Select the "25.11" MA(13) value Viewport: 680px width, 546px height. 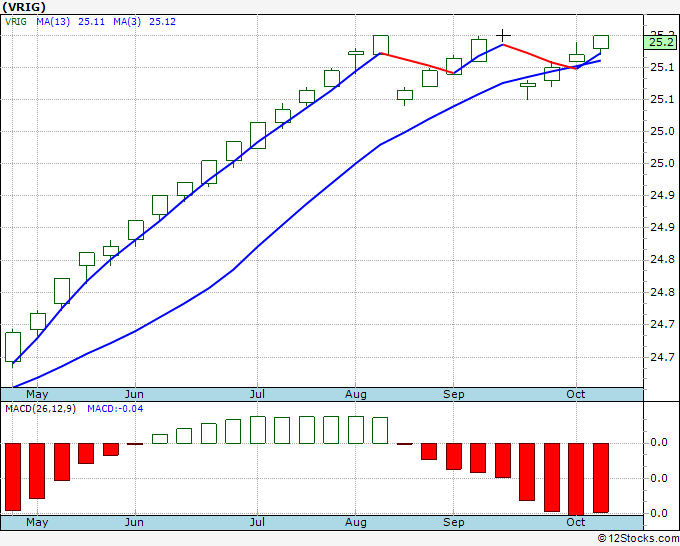click(92, 22)
